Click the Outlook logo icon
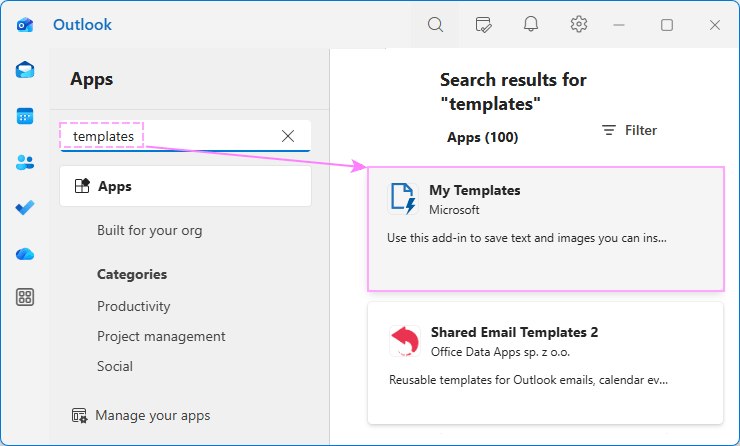 click(x=25, y=25)
